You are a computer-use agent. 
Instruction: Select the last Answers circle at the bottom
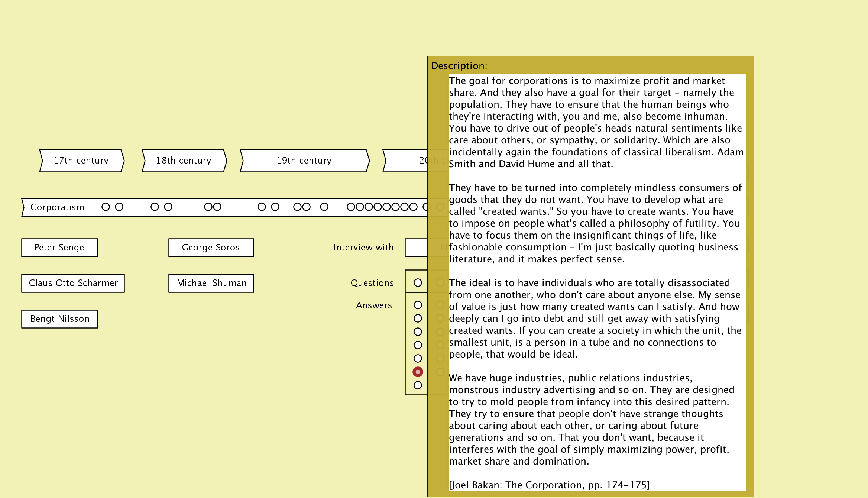point(418,385)
